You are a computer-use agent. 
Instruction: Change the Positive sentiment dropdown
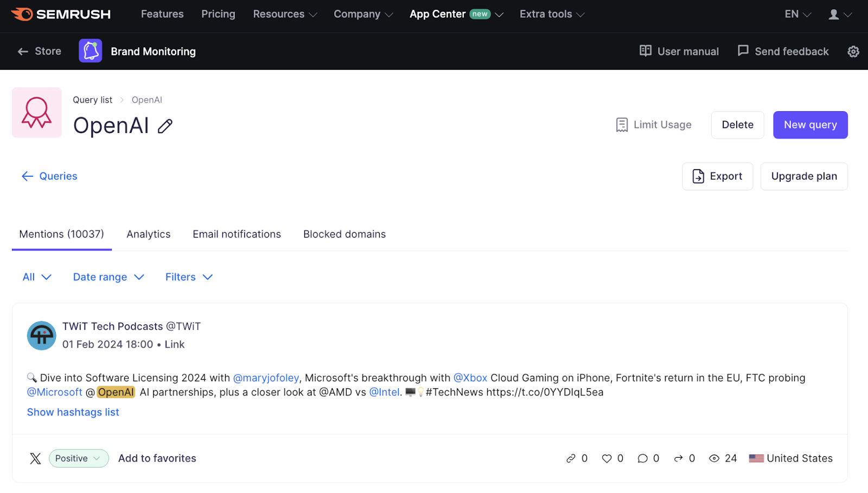[78, 458]
